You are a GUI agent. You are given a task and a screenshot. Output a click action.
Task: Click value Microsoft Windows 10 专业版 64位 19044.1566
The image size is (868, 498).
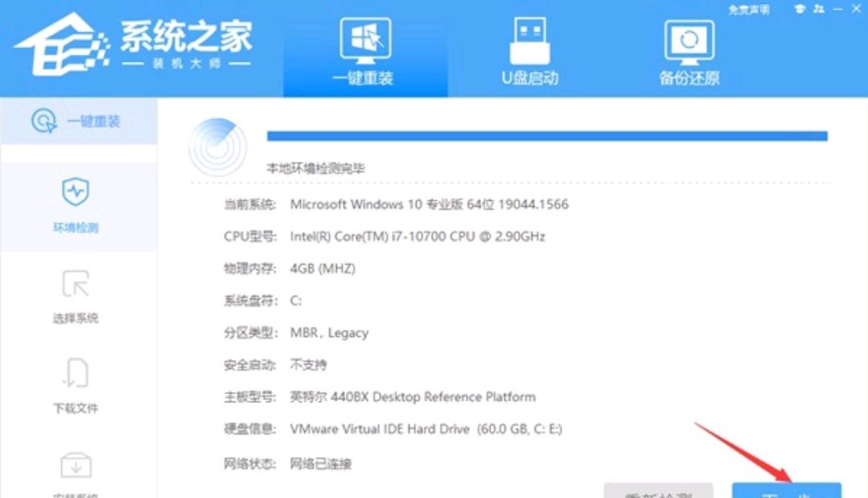pyautogui.click(x=429, y=204)
